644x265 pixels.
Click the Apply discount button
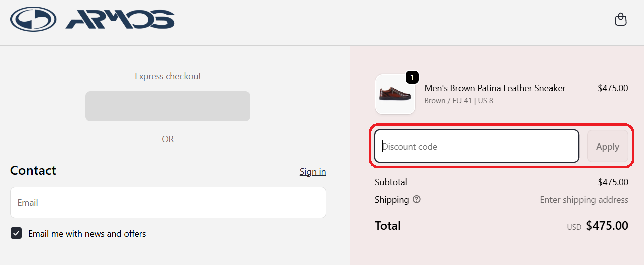[x=607, y=147]
